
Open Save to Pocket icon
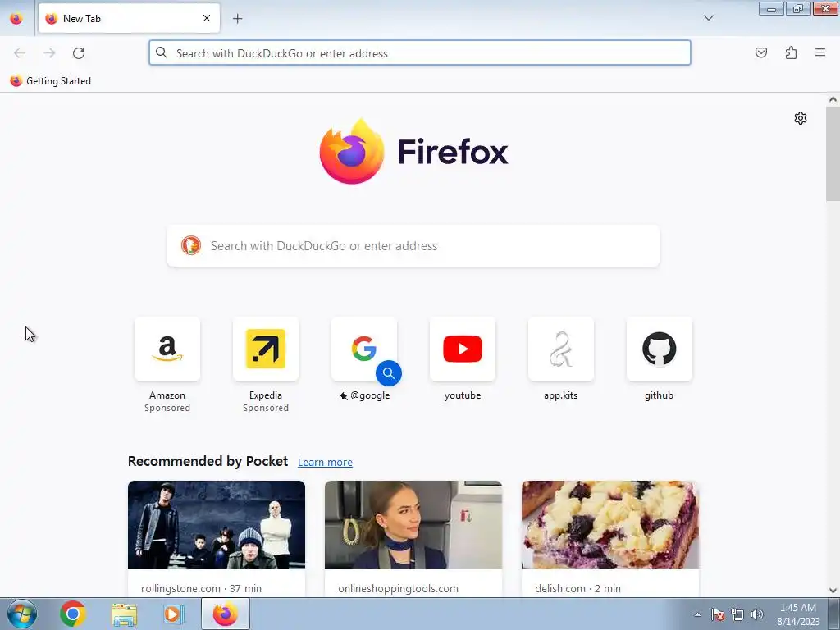click(760, 52)
